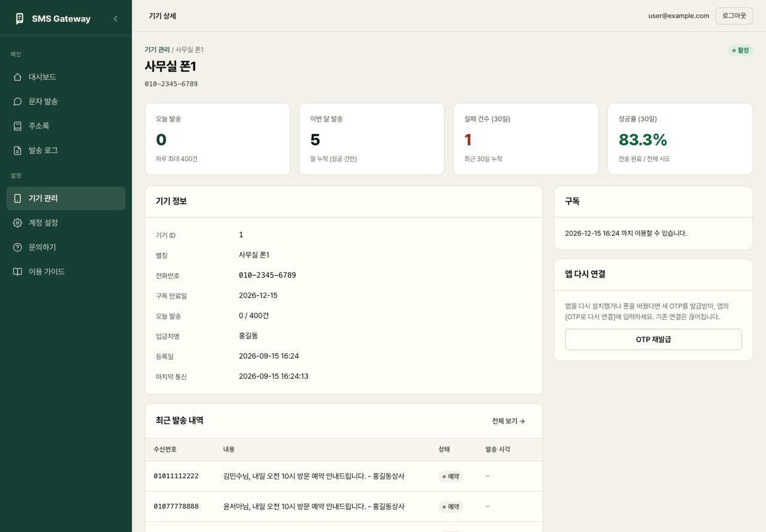Click the subscription expiry notice text

click(626, 233)
